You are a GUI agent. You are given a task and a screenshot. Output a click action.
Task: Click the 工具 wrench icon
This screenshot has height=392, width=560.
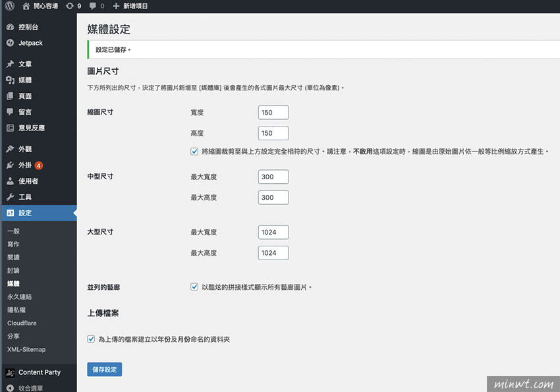coord(10,197)
